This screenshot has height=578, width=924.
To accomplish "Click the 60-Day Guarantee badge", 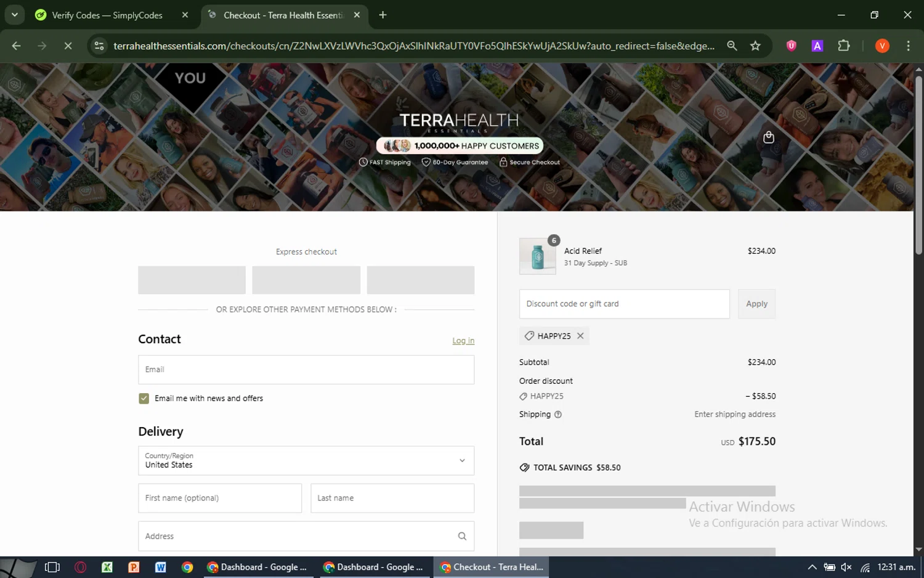I will tap(455, 162).
